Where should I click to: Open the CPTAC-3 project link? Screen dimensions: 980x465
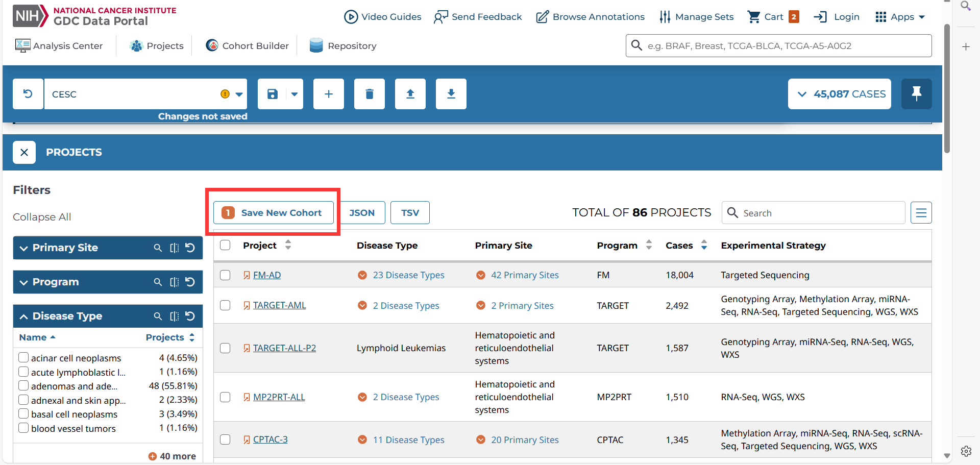coord(271,439)
